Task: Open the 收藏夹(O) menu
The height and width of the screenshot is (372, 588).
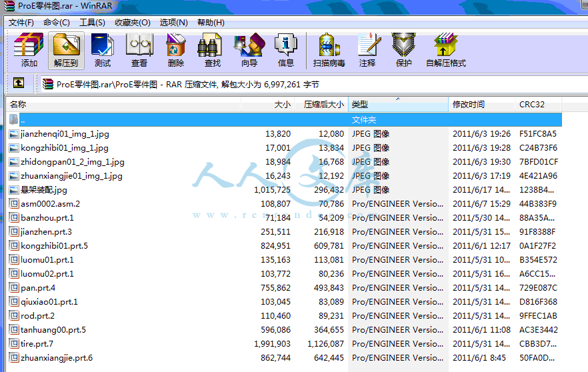Action: (x=133, y=23)
